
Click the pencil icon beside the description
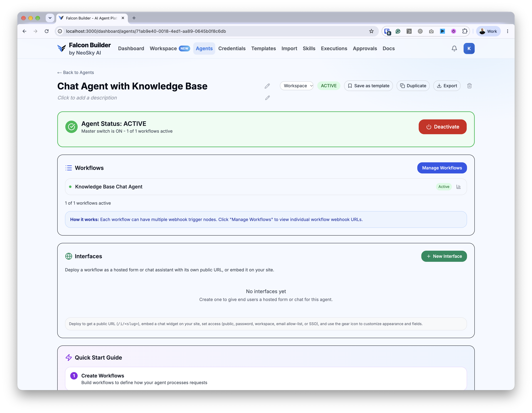tap(267, 98)
